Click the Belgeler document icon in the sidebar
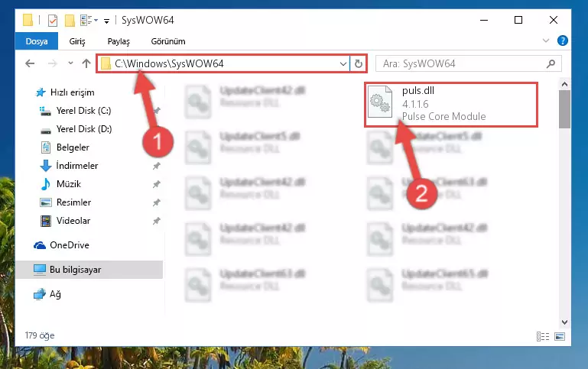 click(x=46, y=147)
